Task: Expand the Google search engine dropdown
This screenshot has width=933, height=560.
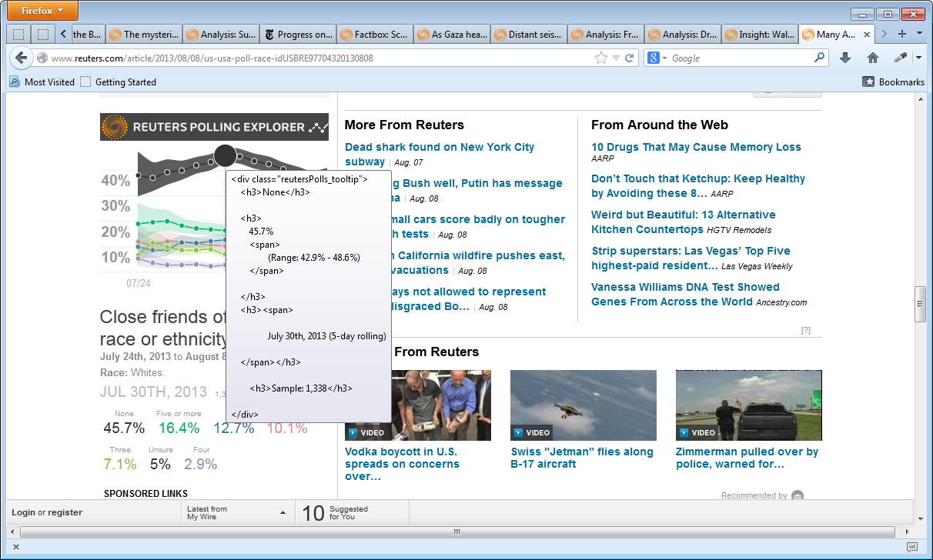Action: pos(657,58)
